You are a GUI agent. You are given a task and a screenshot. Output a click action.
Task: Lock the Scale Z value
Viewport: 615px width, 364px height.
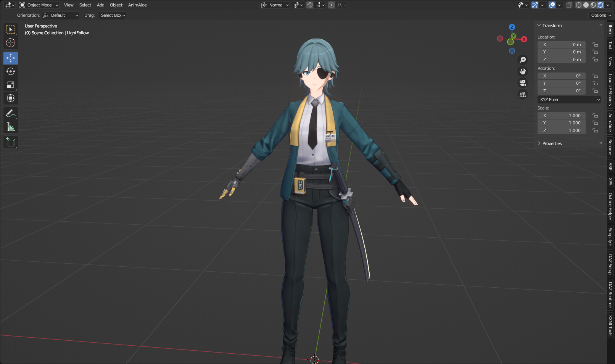(x=595, y=130)
